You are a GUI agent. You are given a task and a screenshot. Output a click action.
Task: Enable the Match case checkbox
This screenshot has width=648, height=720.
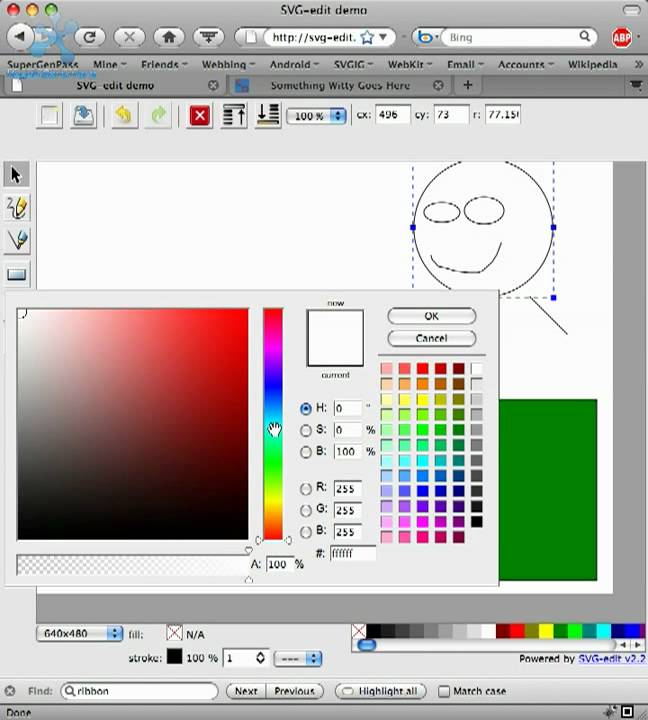pos(444,691)
